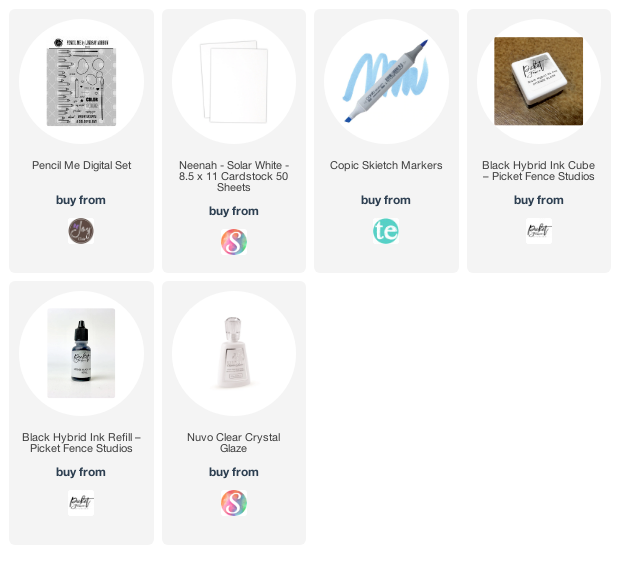This screenshot has height=565, width=620.
Task: Open the Black Hybrid Ink Refill bottle image
Action: (81, 353)
